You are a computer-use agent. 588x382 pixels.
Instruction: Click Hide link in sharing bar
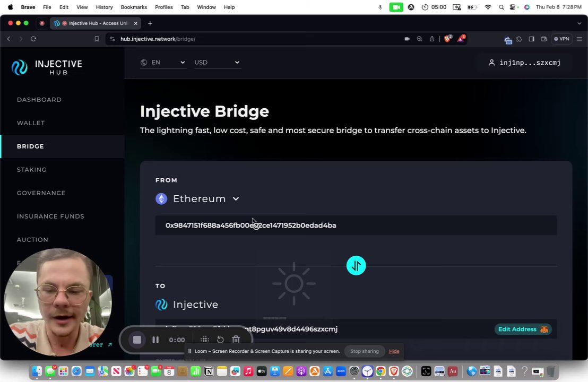(x=394, y=351)
